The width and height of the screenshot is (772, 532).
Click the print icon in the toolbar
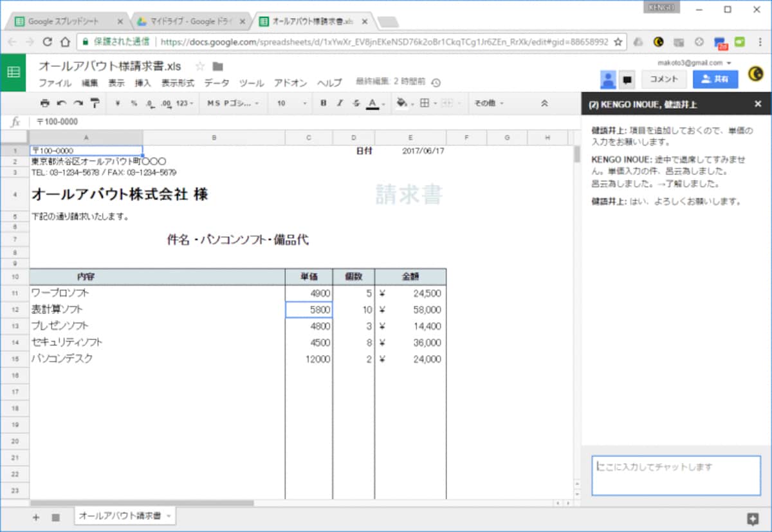[44, 103]
